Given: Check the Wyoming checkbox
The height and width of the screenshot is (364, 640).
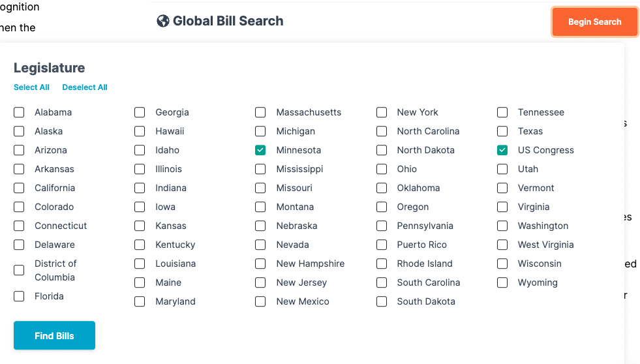Looking at the screenshot, I should pyautogui.click(x=502, y=282).
